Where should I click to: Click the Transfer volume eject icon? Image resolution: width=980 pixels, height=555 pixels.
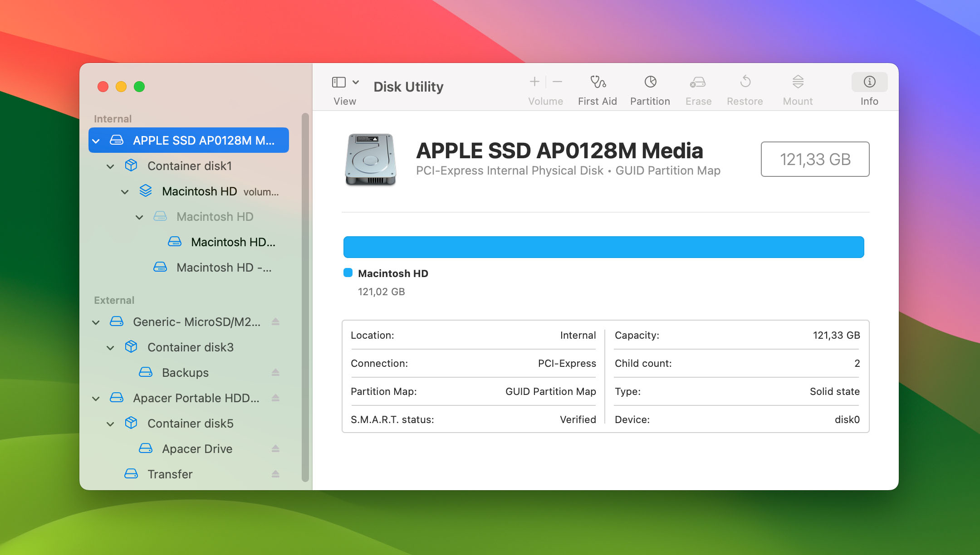(x=275, y=474)
